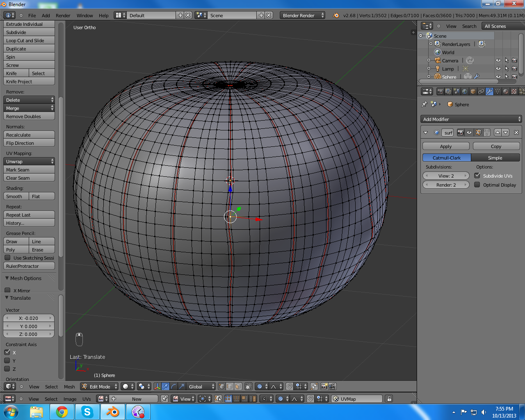Click the snap magnet icon in 3D header
The image size is (525, 420).
tap(290, 386)
